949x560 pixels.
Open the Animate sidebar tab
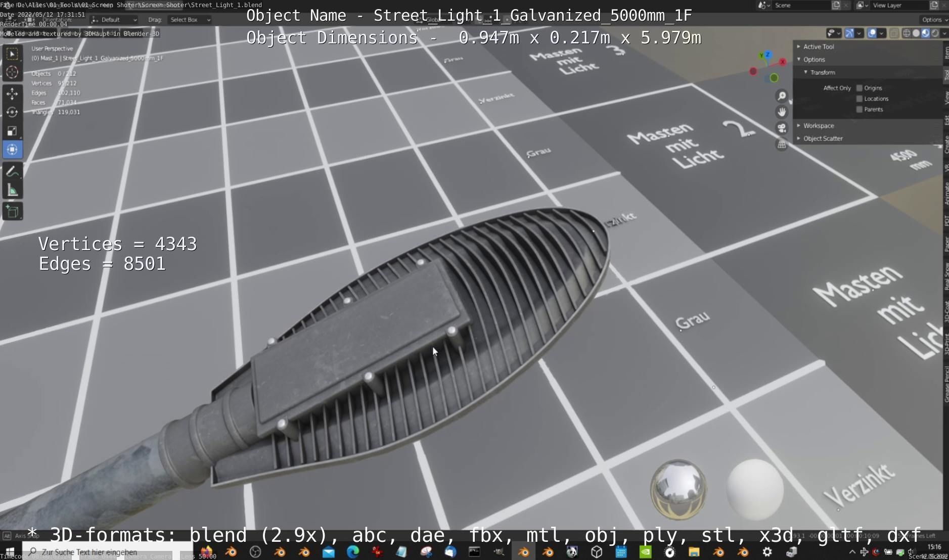946,194
